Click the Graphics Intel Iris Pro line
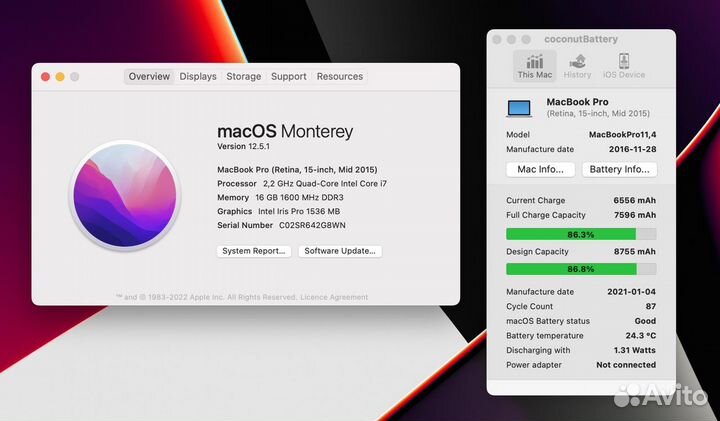Viewport: 720px width, 421px height. click(x=279, y=212)
